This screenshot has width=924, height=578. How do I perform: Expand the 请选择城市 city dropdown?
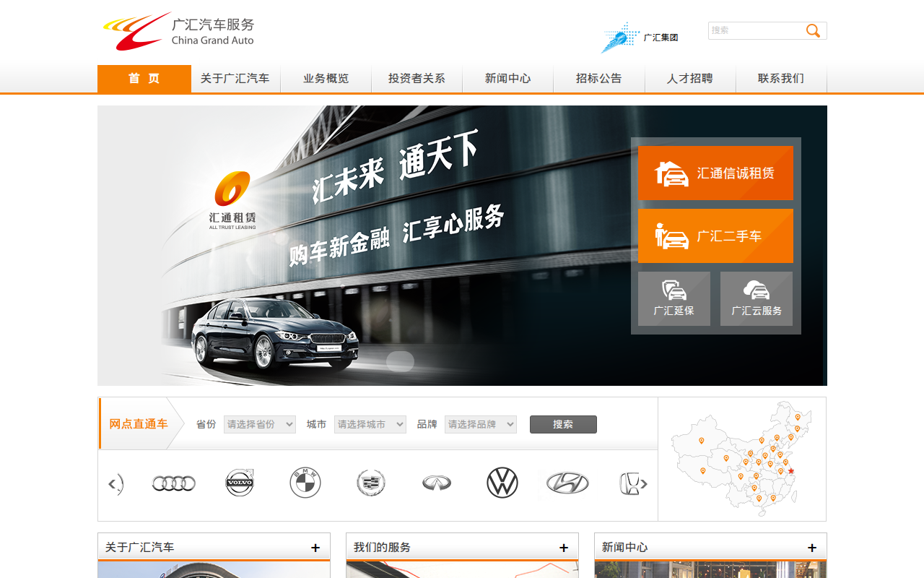click(370, 424)
